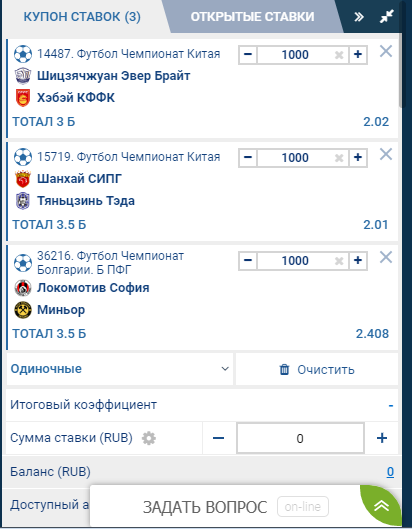Open the Баланс (RUB) zero link
Viewport: 412px width, 529px height.
click(x=390, y=472)
